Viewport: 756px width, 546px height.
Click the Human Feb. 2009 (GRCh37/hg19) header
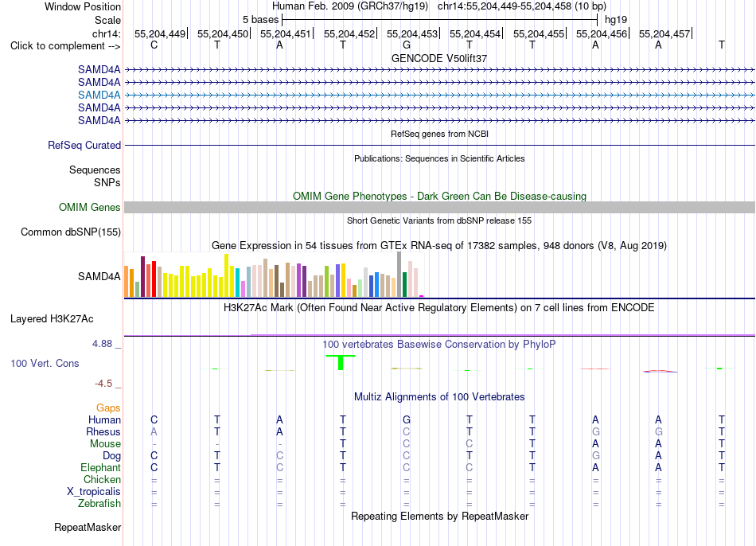point(350,6)
